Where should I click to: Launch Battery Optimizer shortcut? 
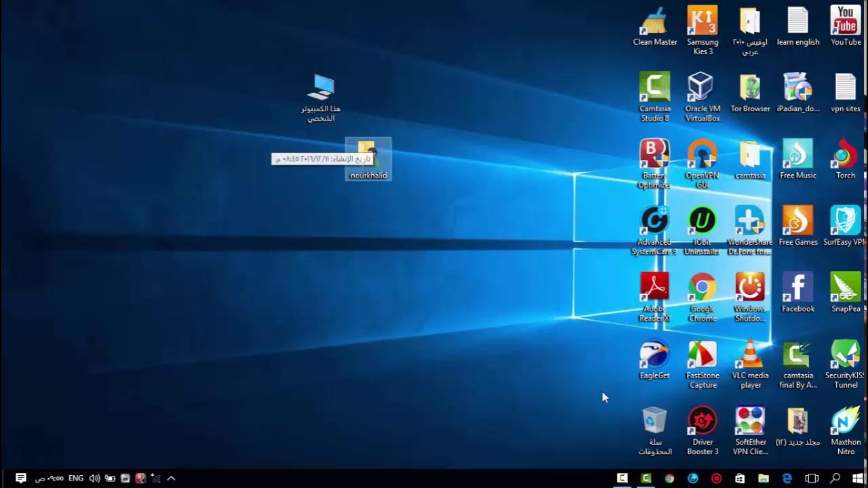click(x=654, y=163)
